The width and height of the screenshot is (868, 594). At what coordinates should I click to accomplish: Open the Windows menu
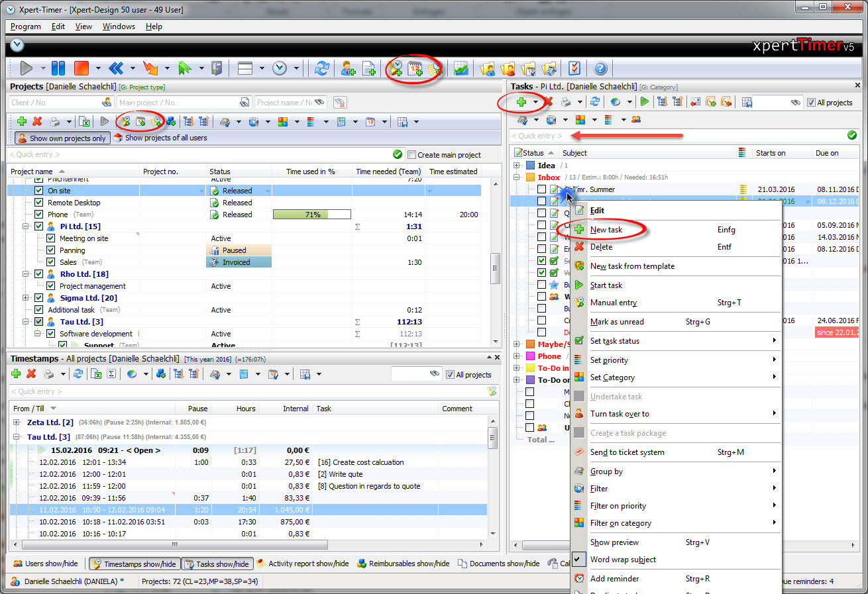click(x=119, y=26)
